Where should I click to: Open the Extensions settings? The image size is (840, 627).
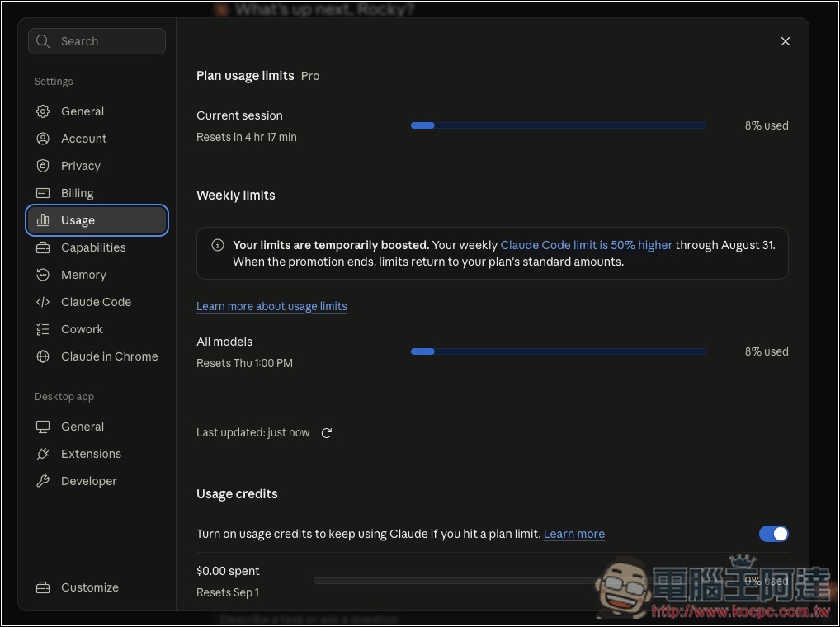point(97,454)
